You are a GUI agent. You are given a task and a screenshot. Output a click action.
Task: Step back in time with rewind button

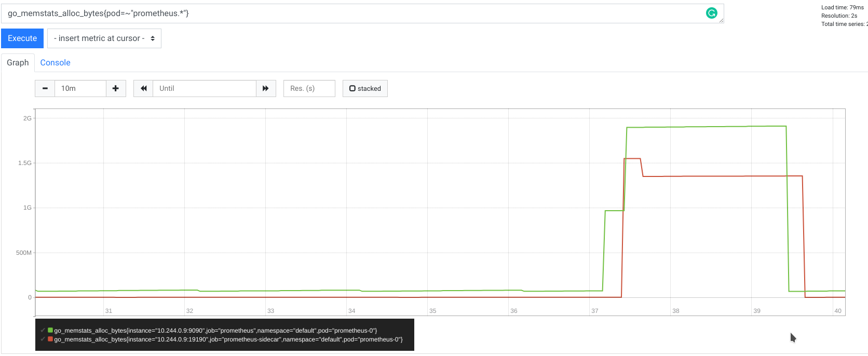point(143,88)
